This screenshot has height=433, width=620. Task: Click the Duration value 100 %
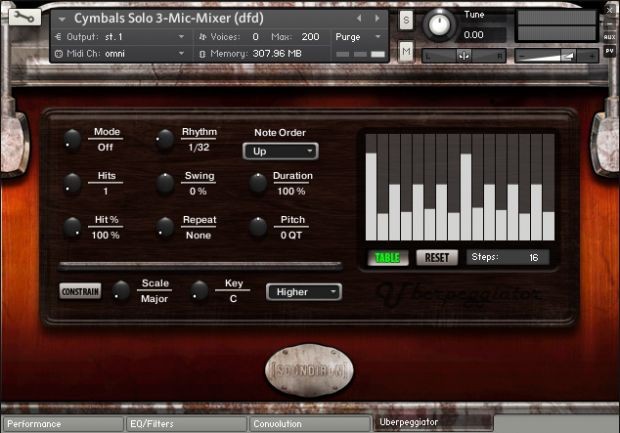pyautogui.click(x=291, y=191)
